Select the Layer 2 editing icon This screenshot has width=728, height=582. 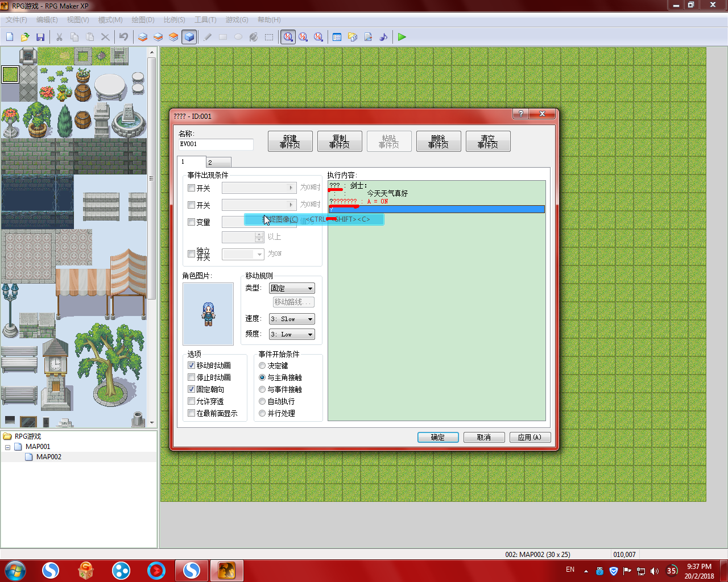[x=158, y=37]
